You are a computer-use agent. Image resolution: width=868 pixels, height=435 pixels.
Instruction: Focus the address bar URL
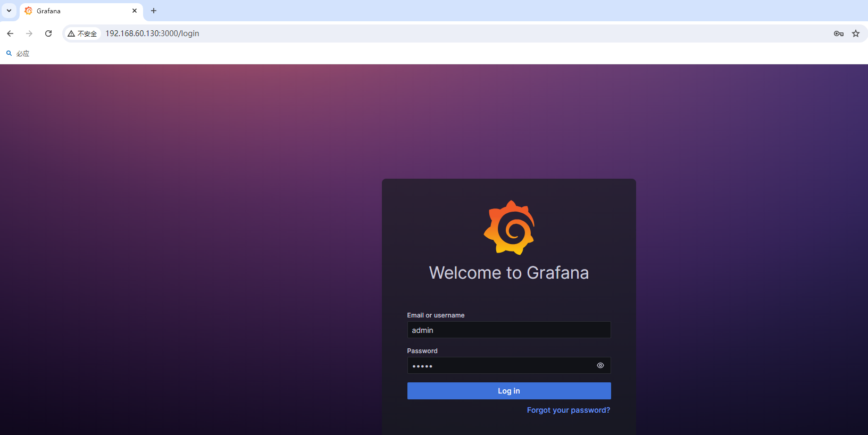152,34
